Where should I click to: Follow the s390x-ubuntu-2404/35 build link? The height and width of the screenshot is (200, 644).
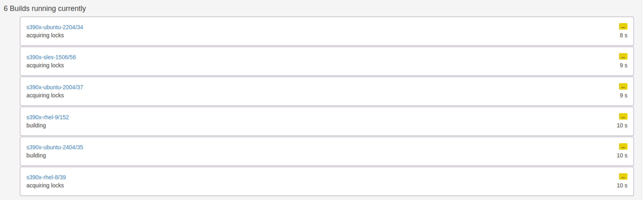pyautogui.click(x=55, y=147)
